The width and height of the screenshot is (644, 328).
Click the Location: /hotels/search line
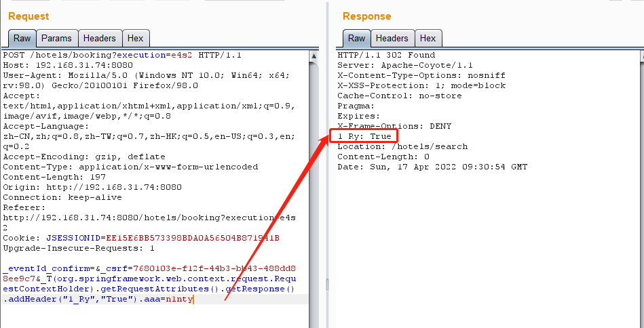402,146
